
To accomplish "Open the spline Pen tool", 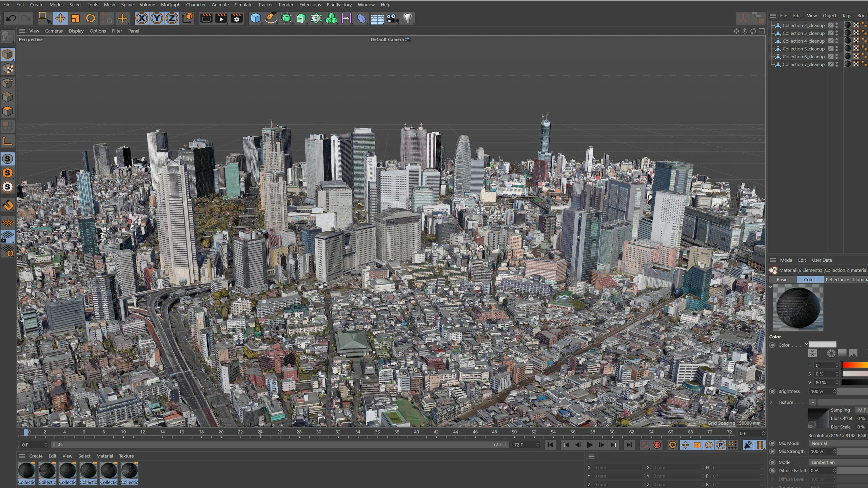I will click(271, 18).
